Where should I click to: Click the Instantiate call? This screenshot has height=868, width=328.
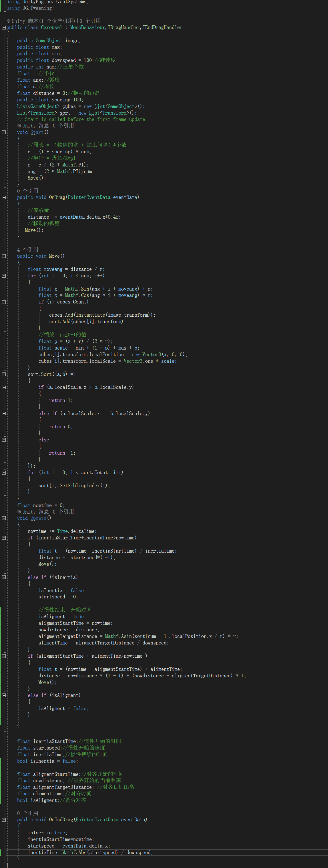pyautogui.click(x=90, y=315)
